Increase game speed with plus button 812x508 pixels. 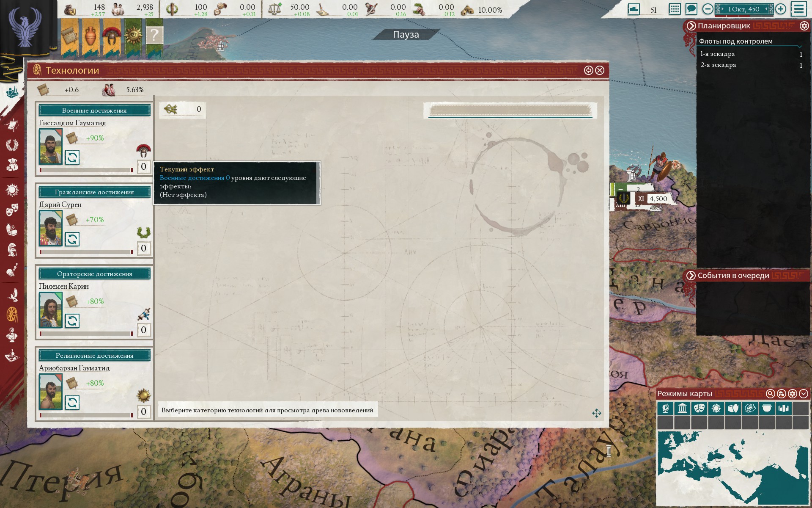(781, 9)
